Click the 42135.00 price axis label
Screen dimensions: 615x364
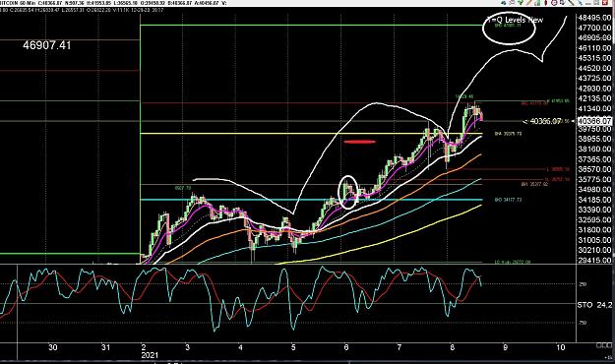tap(594, 98)
